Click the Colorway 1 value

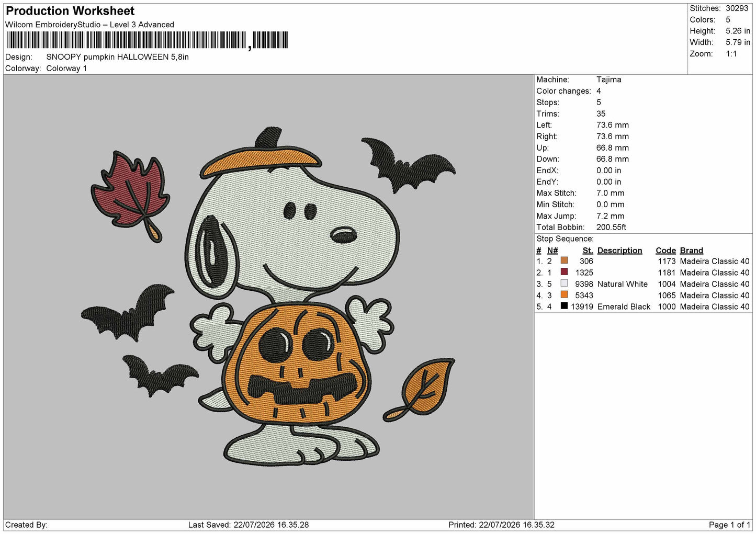click(x=66, y=69)
